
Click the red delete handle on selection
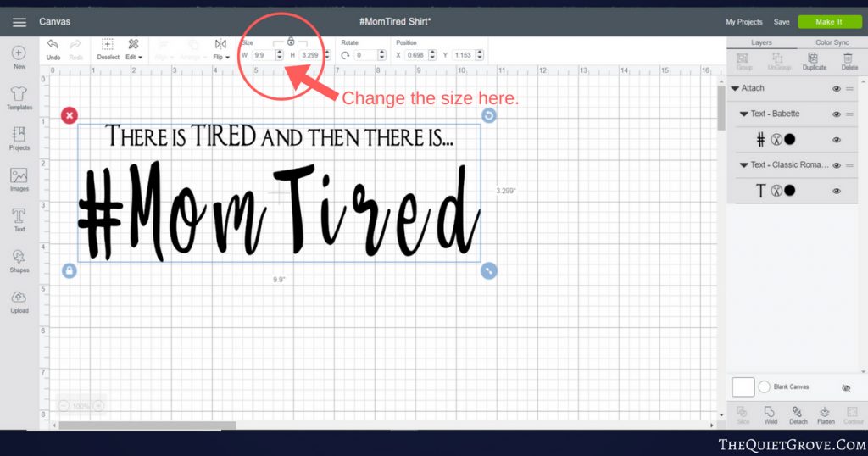(70, 115)
